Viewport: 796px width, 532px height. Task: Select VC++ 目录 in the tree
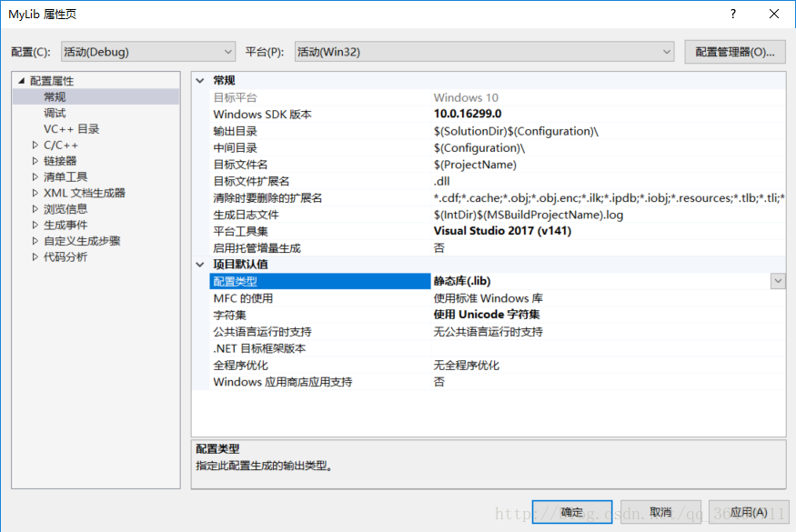[x=71, y=129]
